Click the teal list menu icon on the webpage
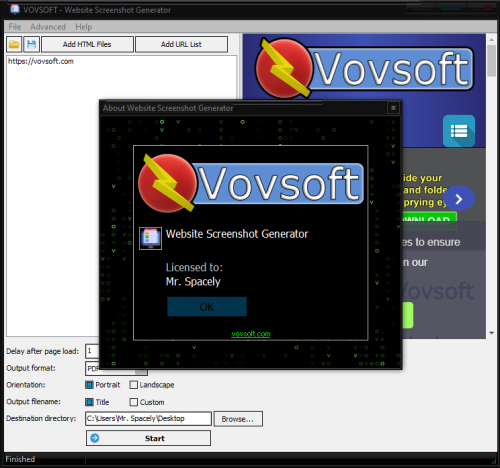The width and height of the screenshot is (500, 468). pos(459,131)
